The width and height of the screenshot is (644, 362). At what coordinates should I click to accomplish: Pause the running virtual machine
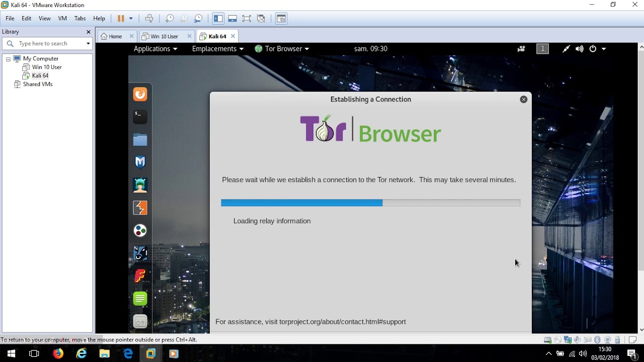(x=121, y=19)
